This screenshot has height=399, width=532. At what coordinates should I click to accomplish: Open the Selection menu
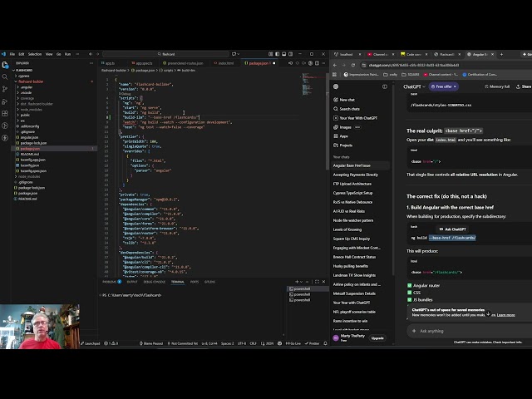click(35, 54)
